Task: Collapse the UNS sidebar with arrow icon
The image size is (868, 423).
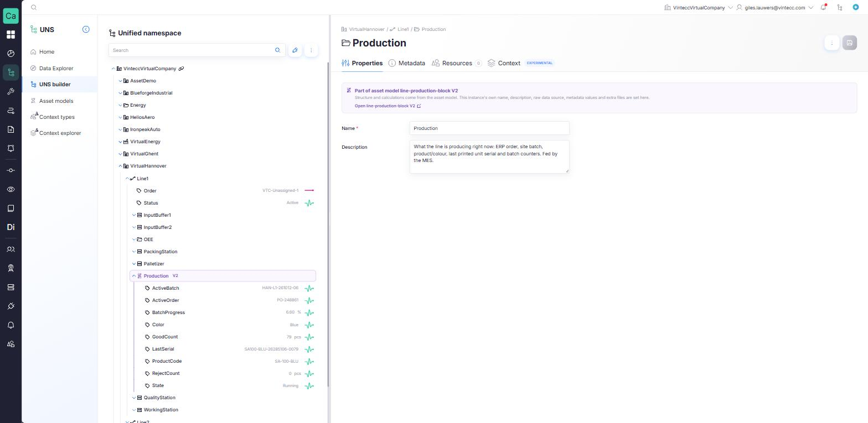Action: pos(86,29)
